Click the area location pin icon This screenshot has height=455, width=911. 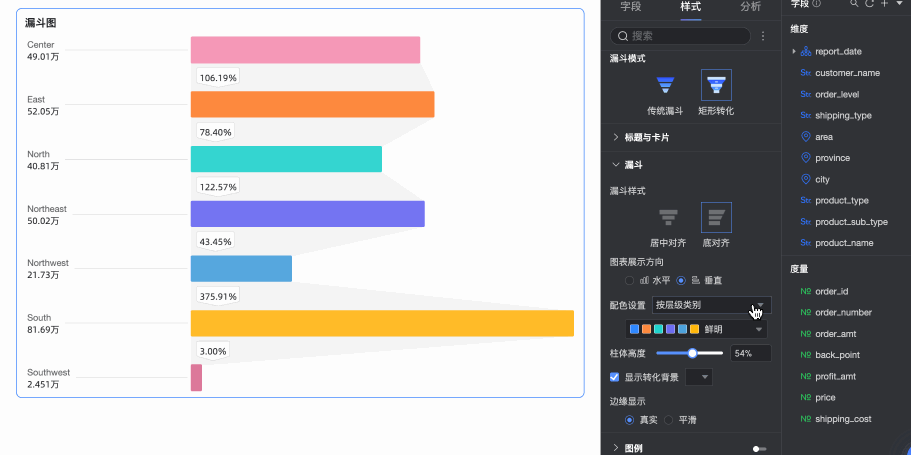click(x=806, y=137)
